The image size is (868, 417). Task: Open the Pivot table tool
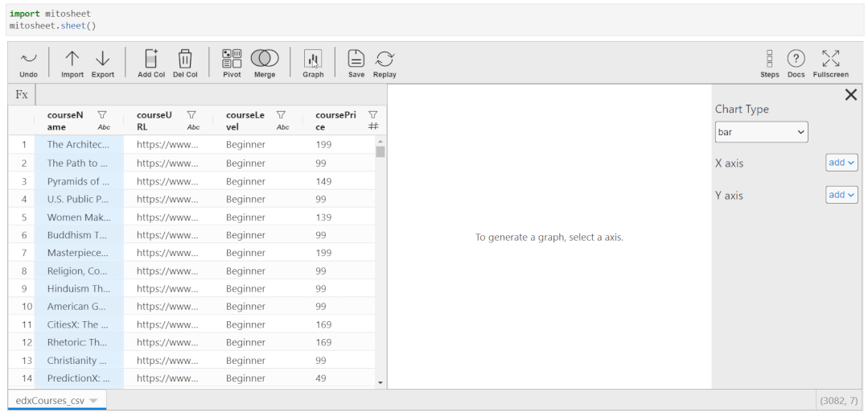[x=232, y=63]
